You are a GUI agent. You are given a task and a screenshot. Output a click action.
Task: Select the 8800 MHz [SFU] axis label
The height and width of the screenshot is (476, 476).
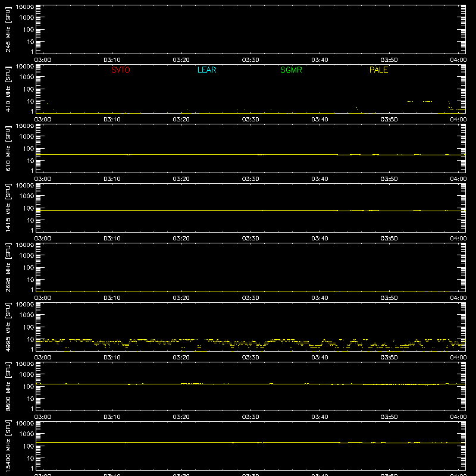tap(8, 386)
